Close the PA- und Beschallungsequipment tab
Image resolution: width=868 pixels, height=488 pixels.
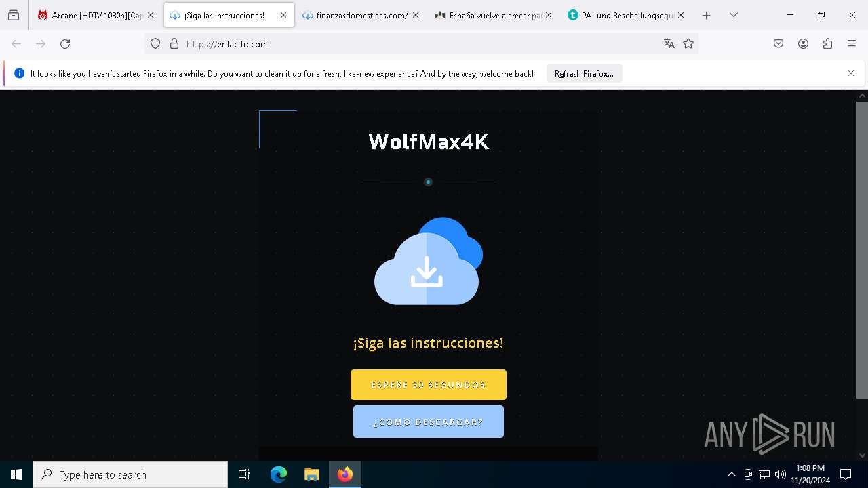pyautogui.click(x=681, y=15)
